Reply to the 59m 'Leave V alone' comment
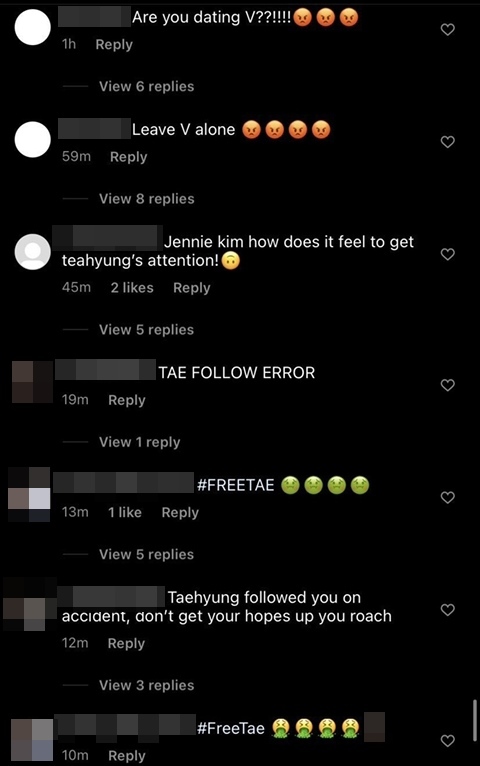 coord(128,157)
